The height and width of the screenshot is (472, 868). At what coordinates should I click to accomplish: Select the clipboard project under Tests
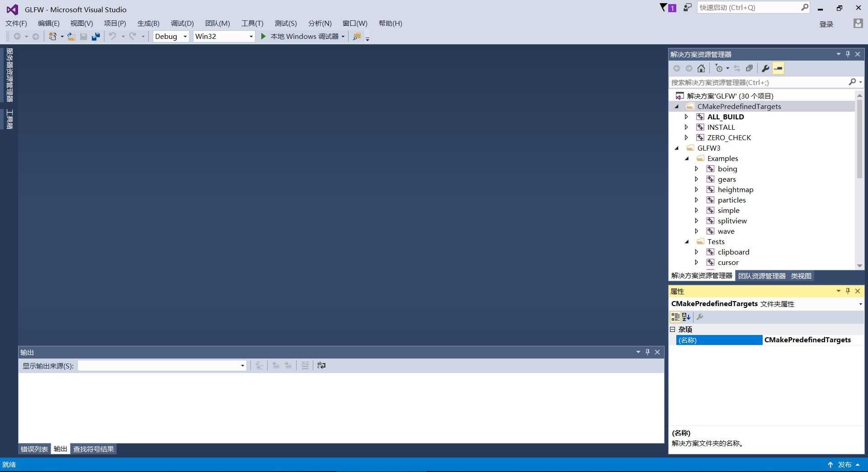(x=733, y=252)
